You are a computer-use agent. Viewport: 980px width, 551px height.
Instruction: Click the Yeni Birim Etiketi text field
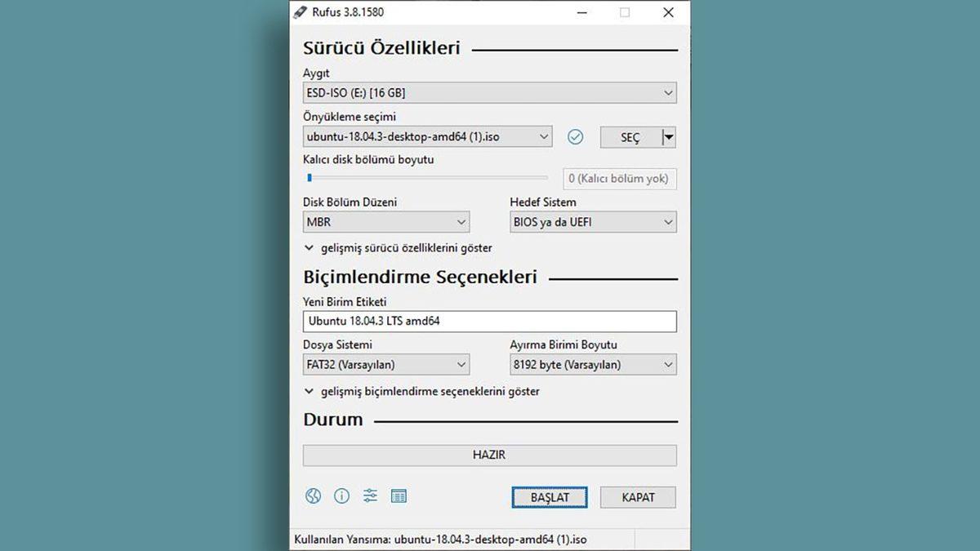point(488,321)
